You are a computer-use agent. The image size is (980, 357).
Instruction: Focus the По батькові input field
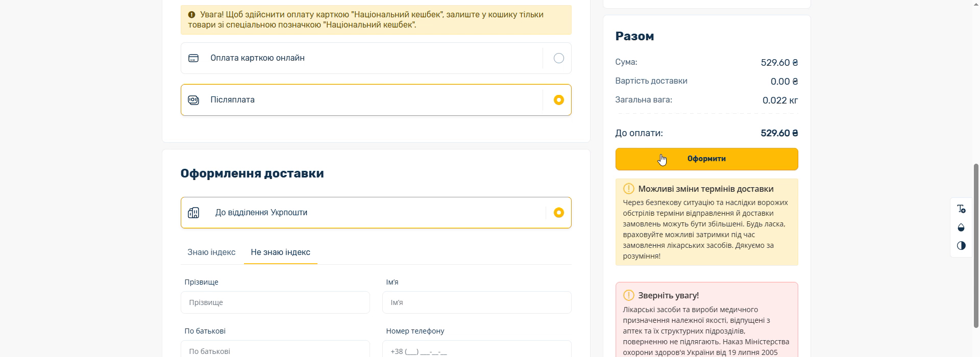pos(275,349)
